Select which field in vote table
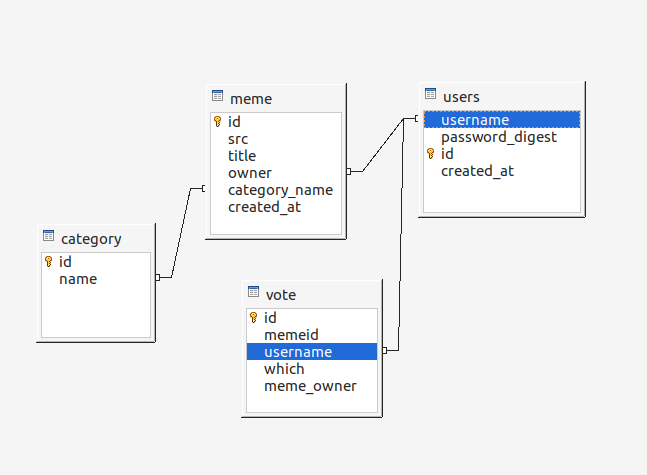The width and height of the screenshot is (647, 475). point(312,369)
